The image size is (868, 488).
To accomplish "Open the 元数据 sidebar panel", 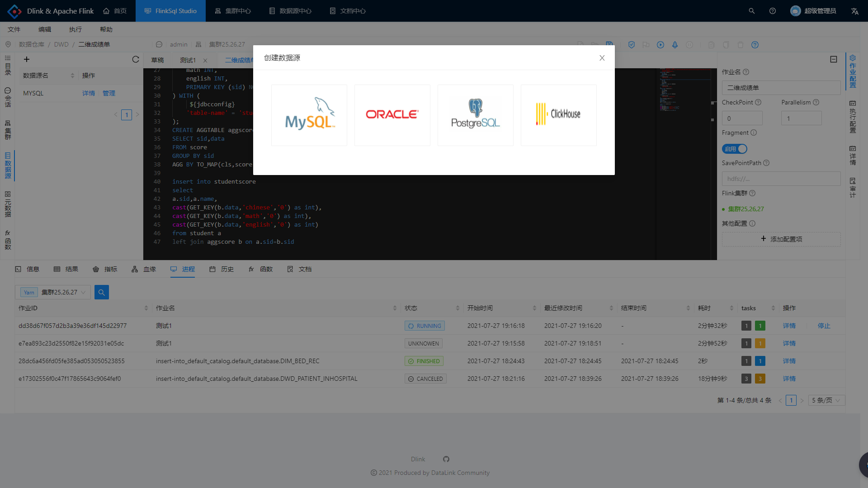I will [x=8, y=204].
